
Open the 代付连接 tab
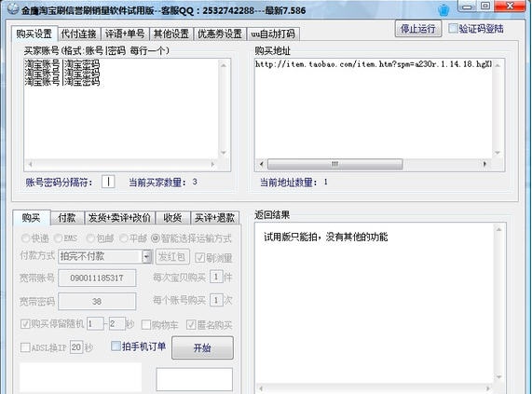click(x=78, y=34)
